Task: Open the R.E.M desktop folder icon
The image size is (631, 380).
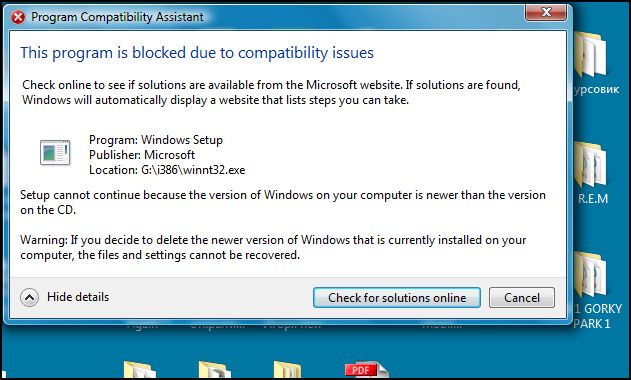Action: pos(590,165)
